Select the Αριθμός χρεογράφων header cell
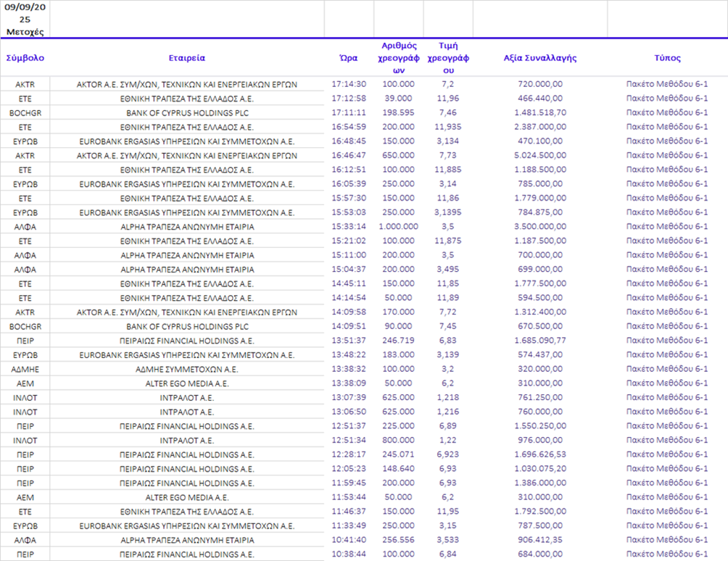This screenshot has width=728, height=561. click(398, 58)
